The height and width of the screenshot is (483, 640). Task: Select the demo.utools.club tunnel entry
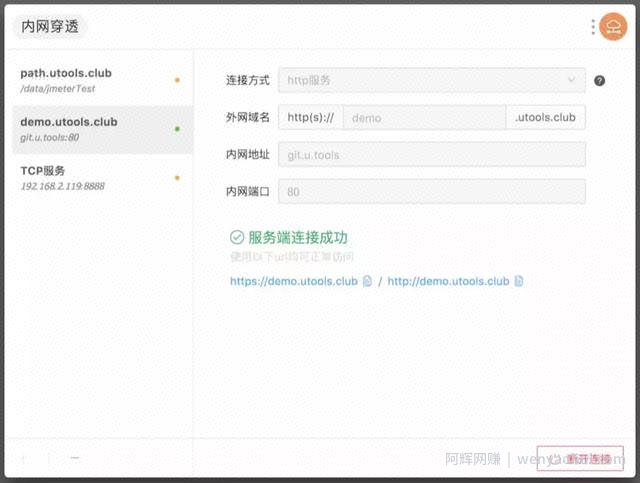[103, 129]
